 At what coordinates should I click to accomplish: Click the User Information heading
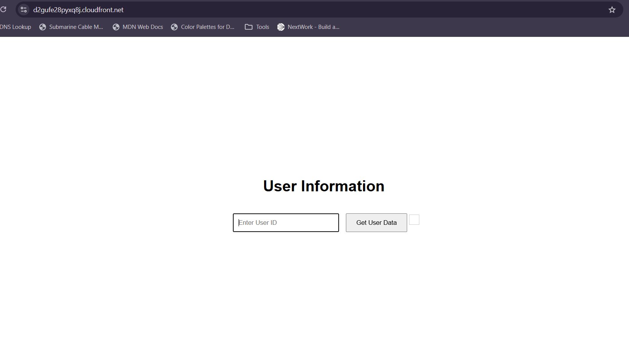324,186
